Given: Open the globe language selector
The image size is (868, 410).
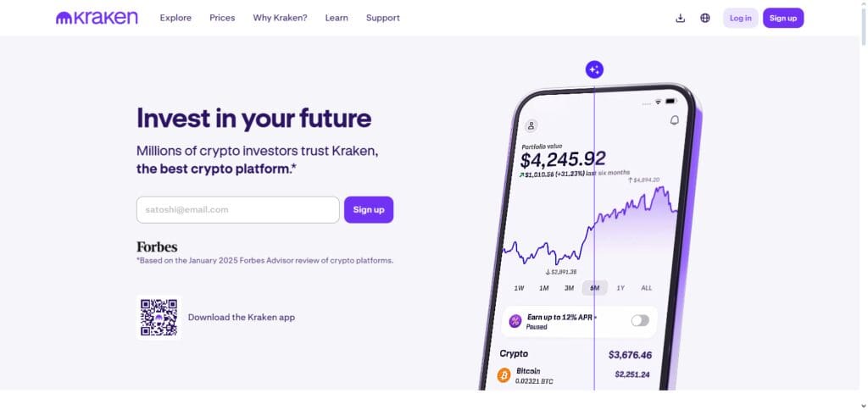Looking at the screenshot, I should (704, 19).
